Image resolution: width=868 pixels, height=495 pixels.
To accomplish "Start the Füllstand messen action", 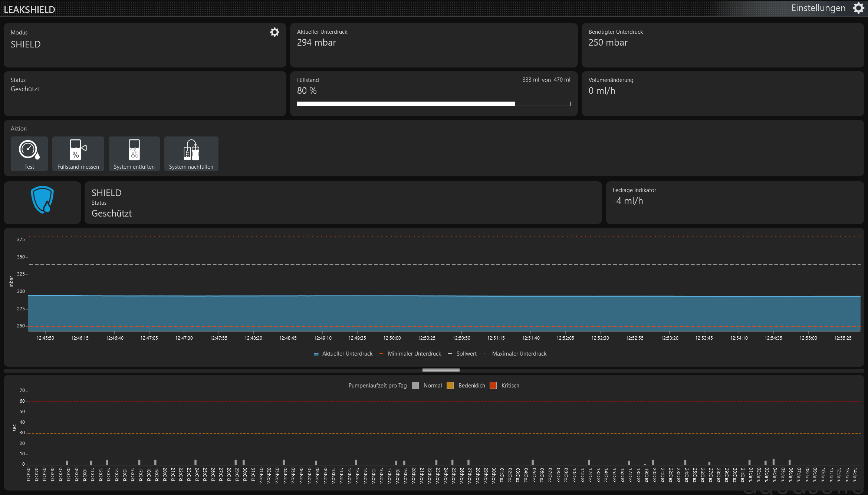I will [78, 154].
